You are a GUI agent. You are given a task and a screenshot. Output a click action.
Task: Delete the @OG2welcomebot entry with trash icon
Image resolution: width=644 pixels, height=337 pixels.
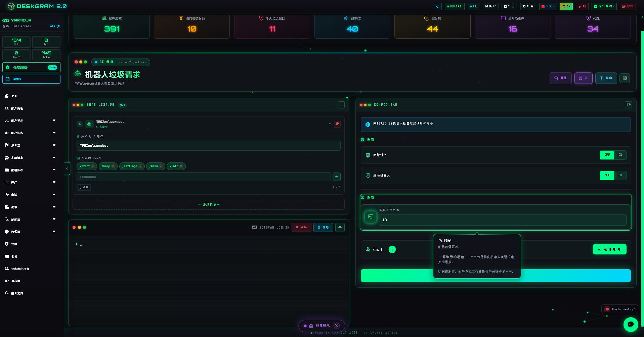(337, 124)
